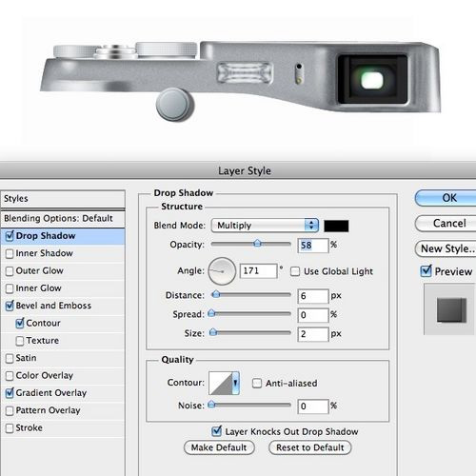This screenshot has height=476, width=476.
Task: Click the Noise value field
Action: coord(313,407)
